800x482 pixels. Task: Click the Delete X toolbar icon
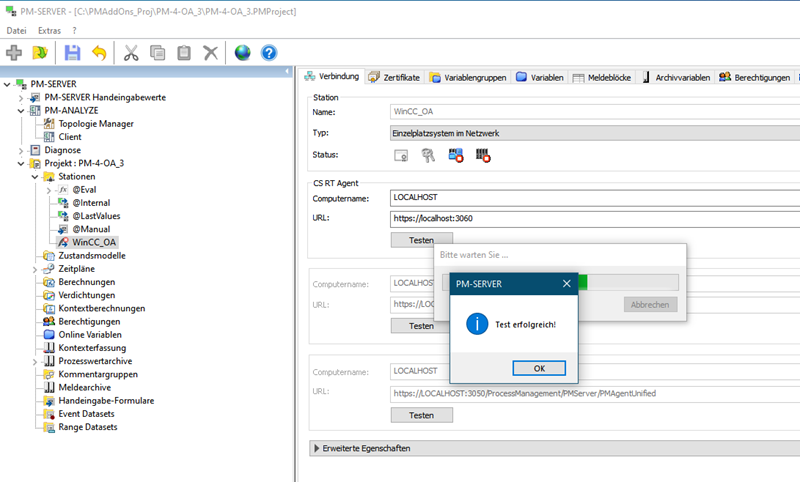click(x=210, y=53)
